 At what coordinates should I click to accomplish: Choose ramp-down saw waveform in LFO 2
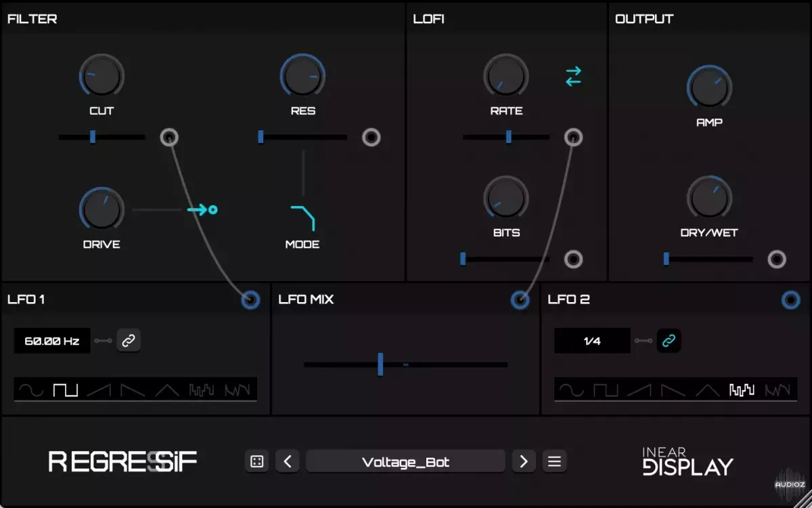673,389
